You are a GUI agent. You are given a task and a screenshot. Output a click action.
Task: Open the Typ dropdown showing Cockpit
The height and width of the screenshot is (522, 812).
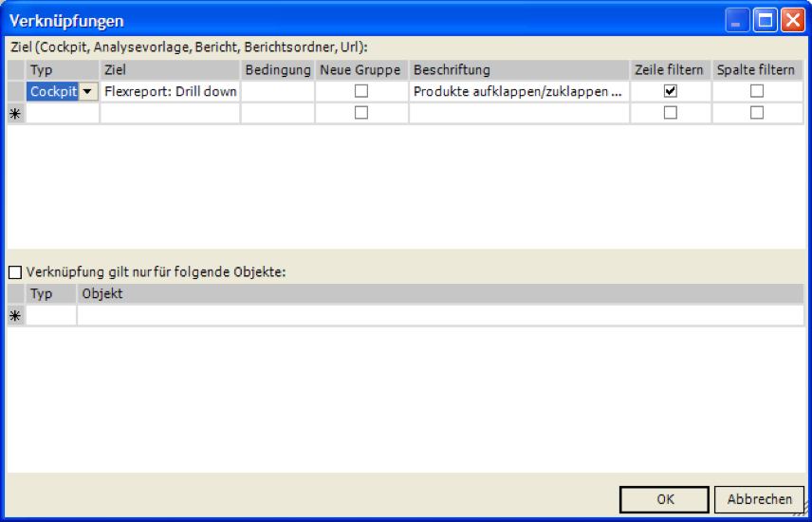click(88, 92)
